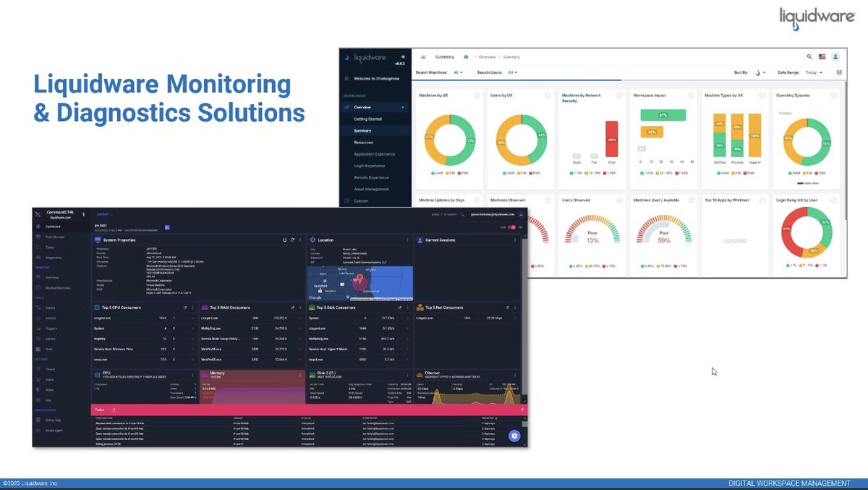Click the Machines by UX donut chart
This screenshot has height=490, width=868.
449,139
